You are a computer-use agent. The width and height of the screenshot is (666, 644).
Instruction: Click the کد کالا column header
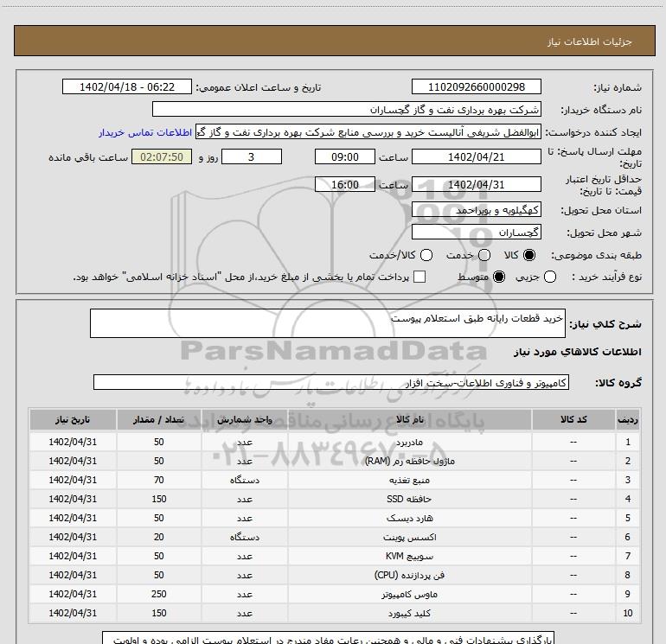(x=573, y=420)
